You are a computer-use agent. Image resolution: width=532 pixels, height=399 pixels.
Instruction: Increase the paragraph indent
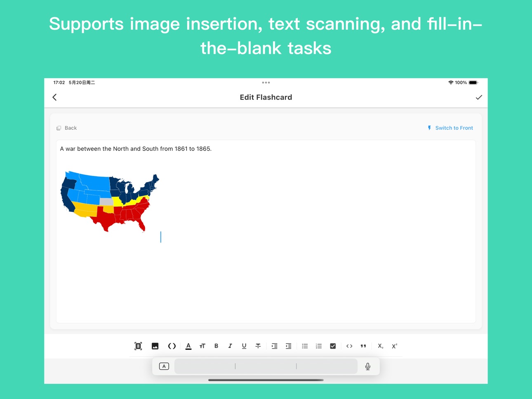click(275, 346)
